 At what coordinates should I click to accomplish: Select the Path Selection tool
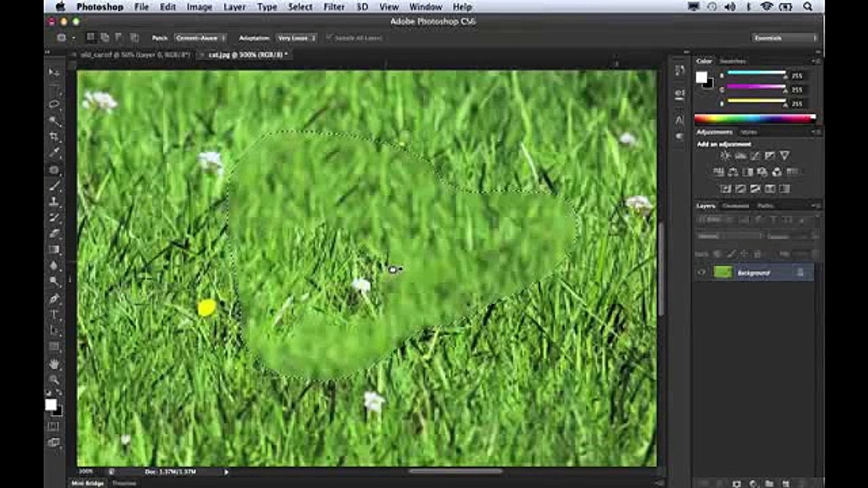(54, 331)
